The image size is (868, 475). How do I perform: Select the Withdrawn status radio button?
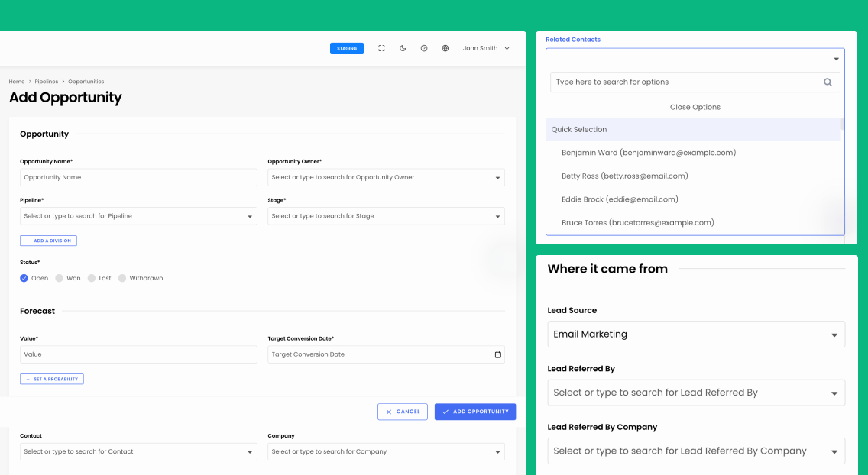coord(121,278)
